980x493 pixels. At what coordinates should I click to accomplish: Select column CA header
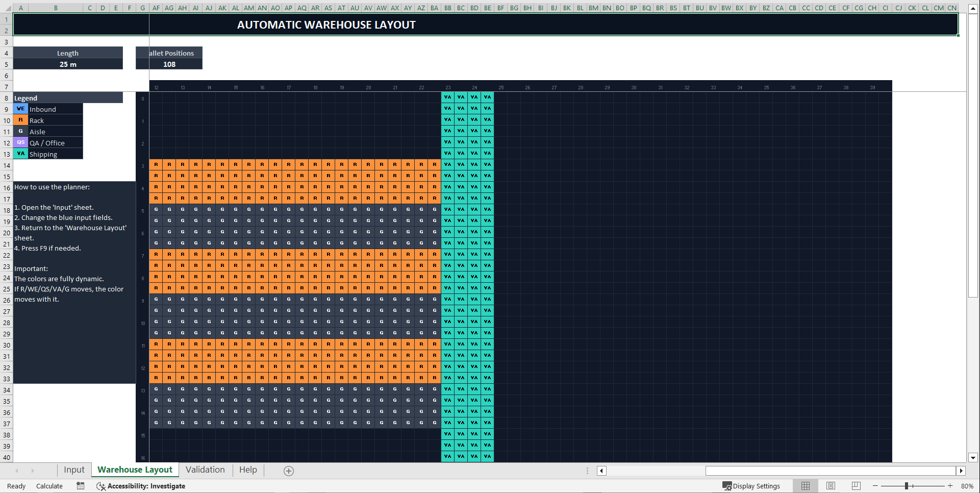click(780, 8)
